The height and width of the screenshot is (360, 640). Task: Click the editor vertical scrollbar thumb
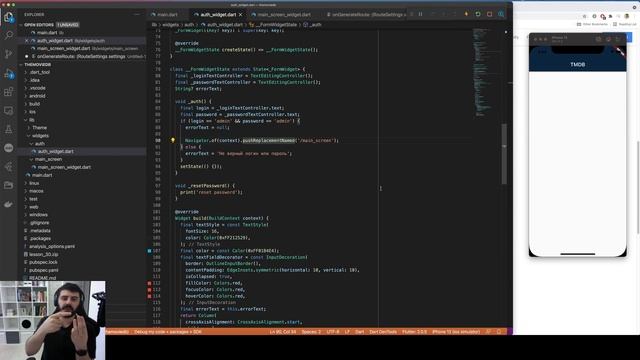coord(504,153)
